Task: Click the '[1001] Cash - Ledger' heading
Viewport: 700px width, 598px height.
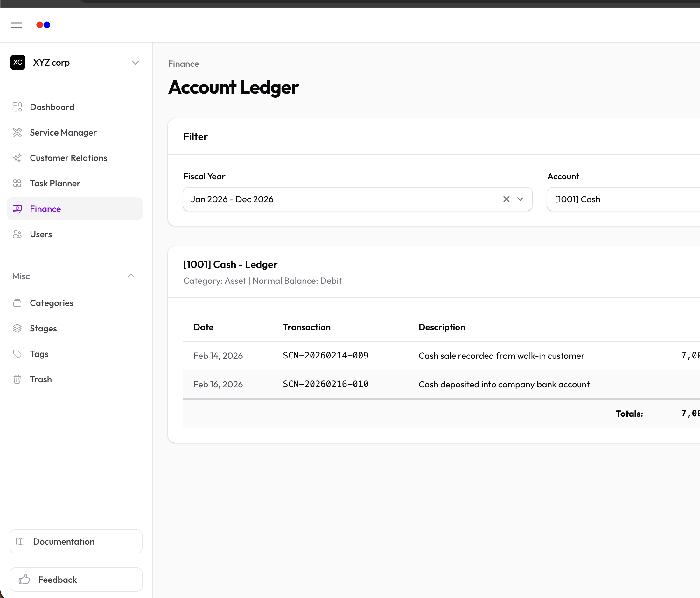Action: (230, 264)
